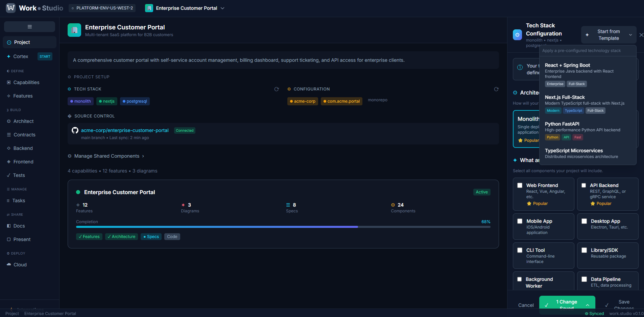
Task: Click Cancel in the configuration panel
Action: pos(526,305)
